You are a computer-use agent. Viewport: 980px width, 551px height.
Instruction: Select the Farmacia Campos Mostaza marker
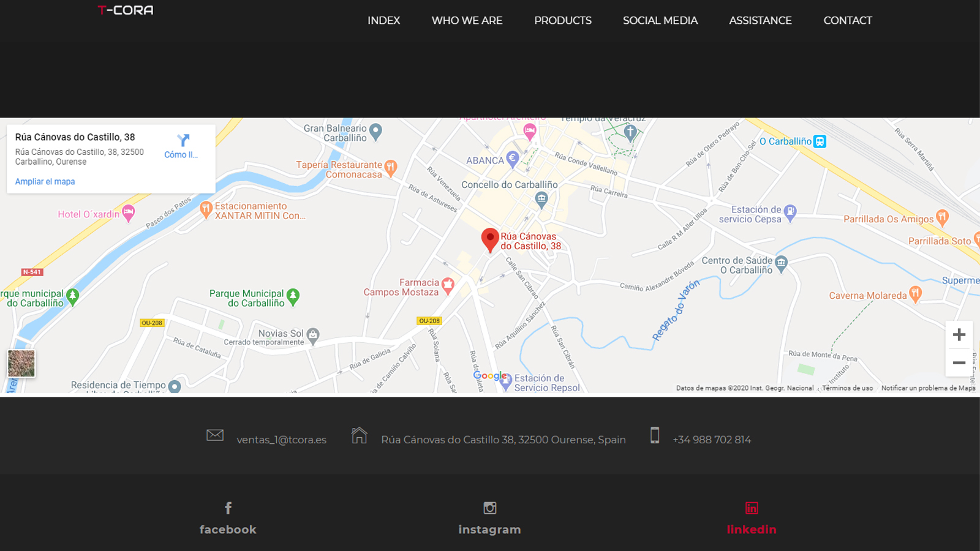448,285
